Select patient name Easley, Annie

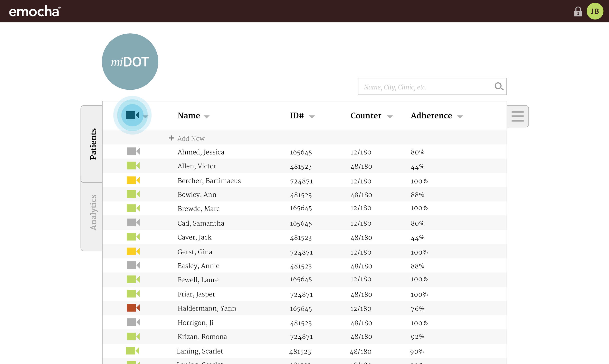198,266
